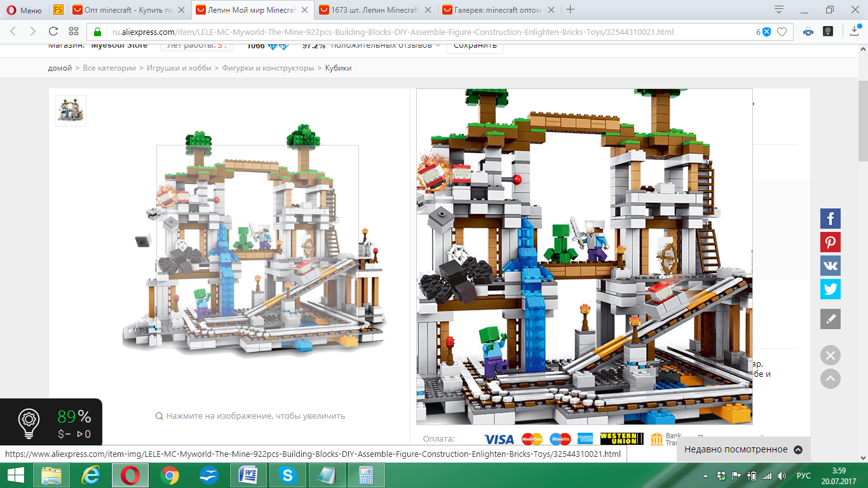Open the 'Игрушки и хобби' breadcrumb
This screenshot has height=488, width=868.
tap(179, 68)
